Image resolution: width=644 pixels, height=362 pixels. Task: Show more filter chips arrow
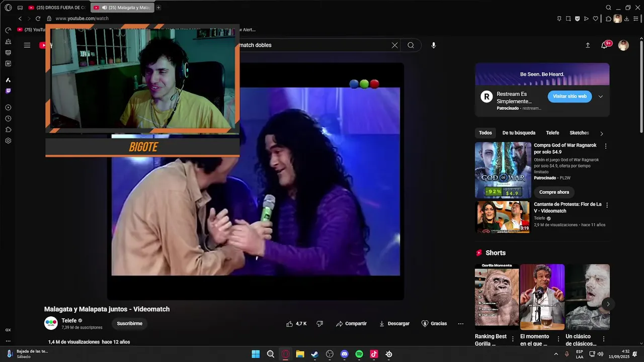tap(601, 133)
